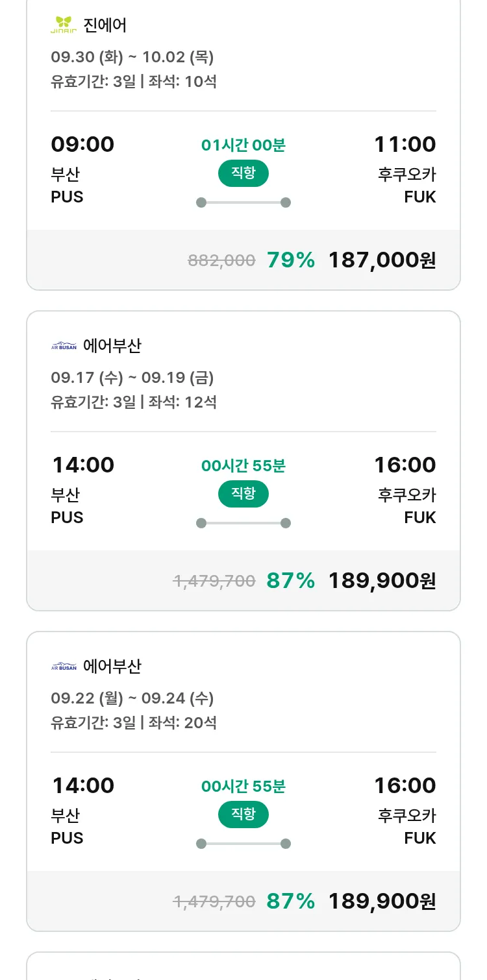The height and width of the screenshot is (980, 487).
Task: Tap 직항 badge on the 09.22 Air Busan flight
Action: (243, 815)
